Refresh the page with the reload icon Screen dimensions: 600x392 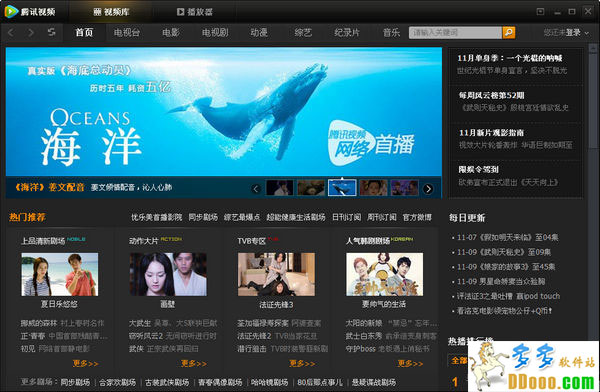[51, 33]
